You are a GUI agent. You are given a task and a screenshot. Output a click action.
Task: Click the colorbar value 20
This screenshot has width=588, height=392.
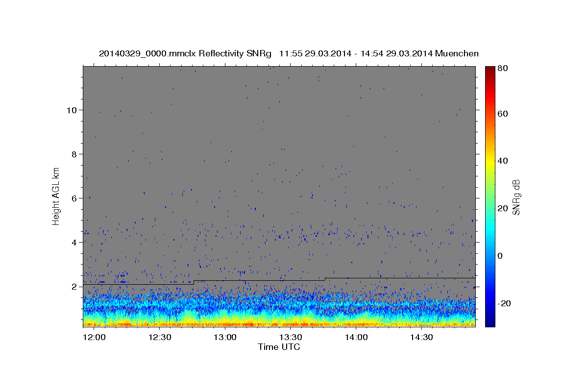pyautogui.click(x=502, y=208)
